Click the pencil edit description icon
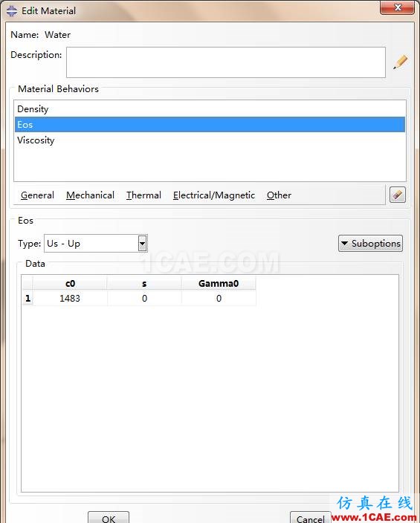The width and height of the screenshot is (420, 523). (400, 62)
